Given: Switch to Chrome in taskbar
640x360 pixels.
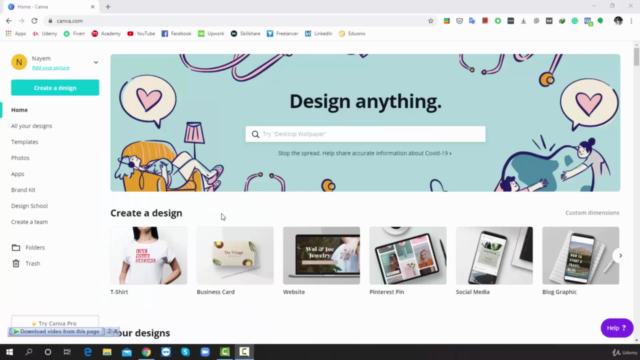Looking at the screenshot, I should pyautogui.click(x=146, y=352).
